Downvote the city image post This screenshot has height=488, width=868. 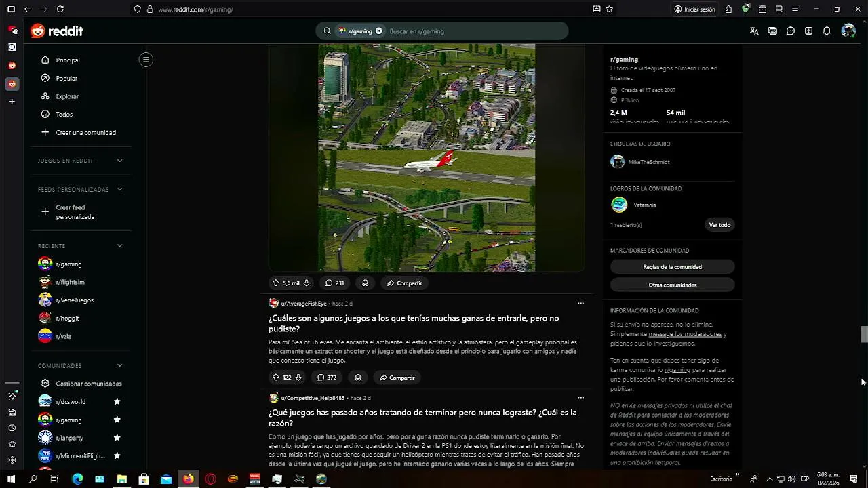(307, 283)
